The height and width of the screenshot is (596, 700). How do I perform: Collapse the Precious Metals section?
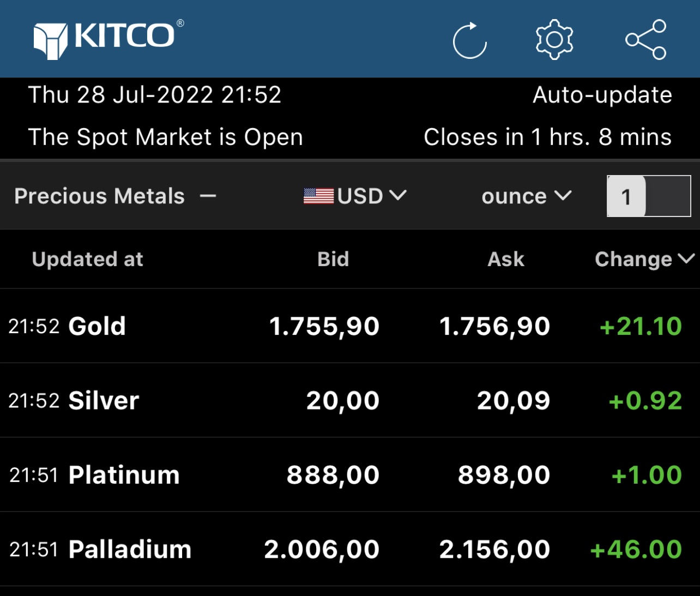click(208, 196)
